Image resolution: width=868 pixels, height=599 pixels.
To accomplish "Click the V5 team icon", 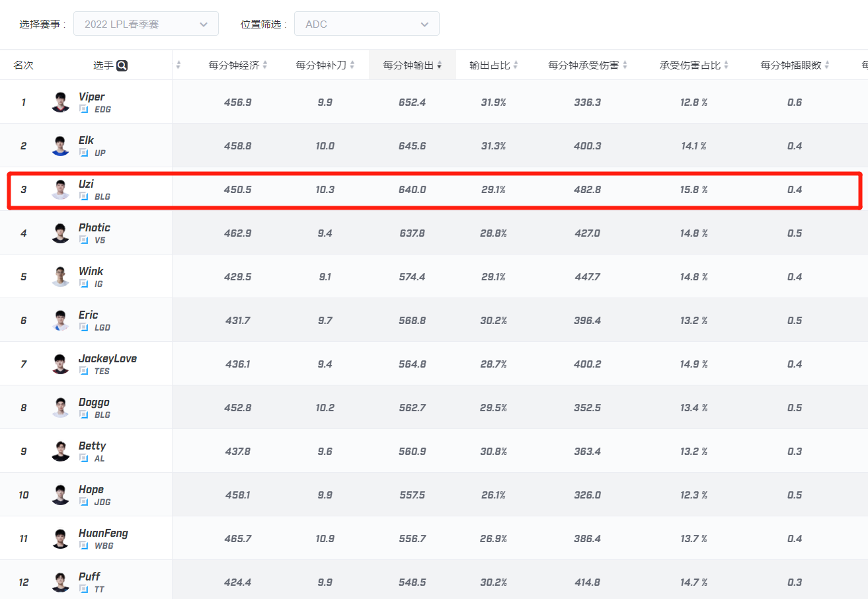I will 84,240.
